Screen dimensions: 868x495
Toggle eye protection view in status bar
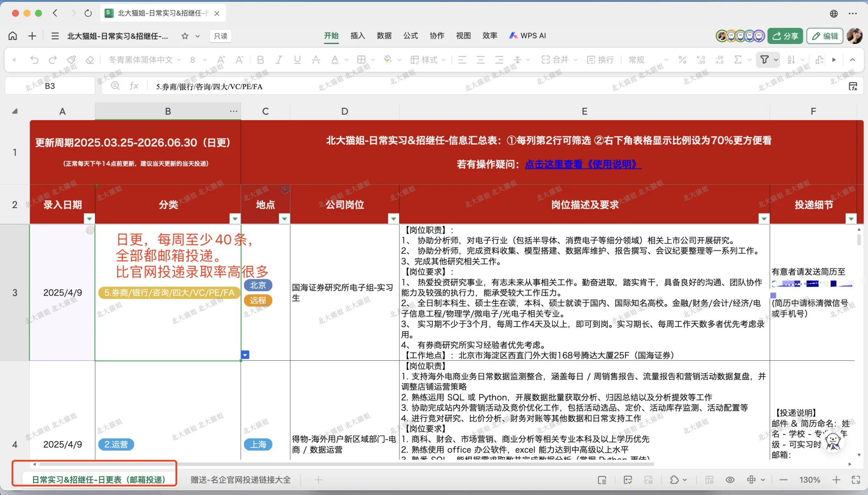730,480
